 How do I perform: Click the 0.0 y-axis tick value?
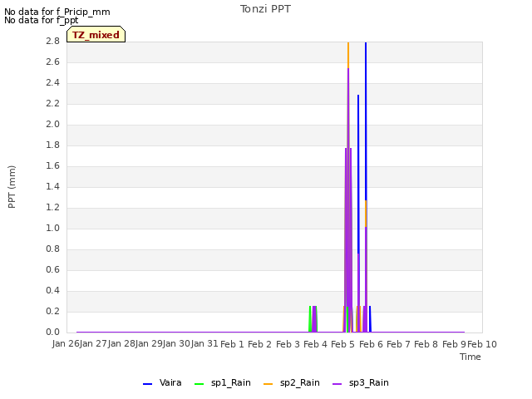(x=52, y=332)
